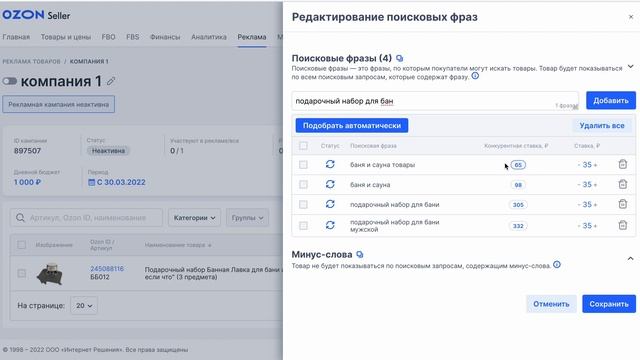Click search magnifier icon in product filter
Image resolution: width=640 pixels, height=360 pixels.
[20, 218]
